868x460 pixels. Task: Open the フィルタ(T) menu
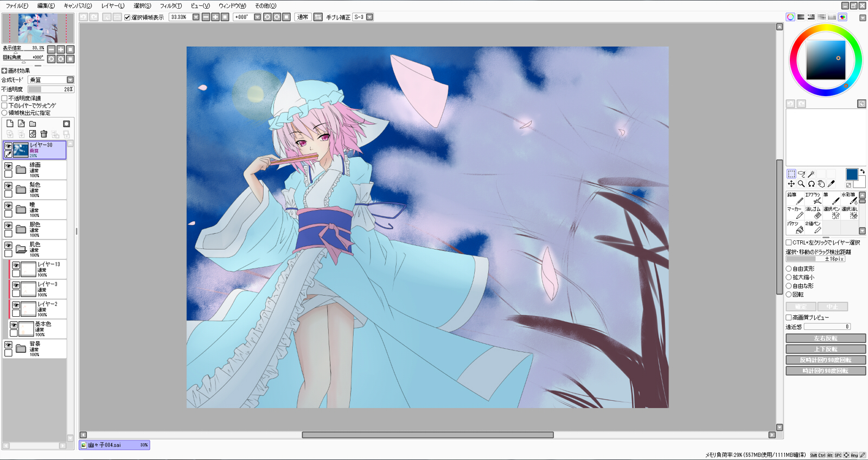(x=171, y=5)
